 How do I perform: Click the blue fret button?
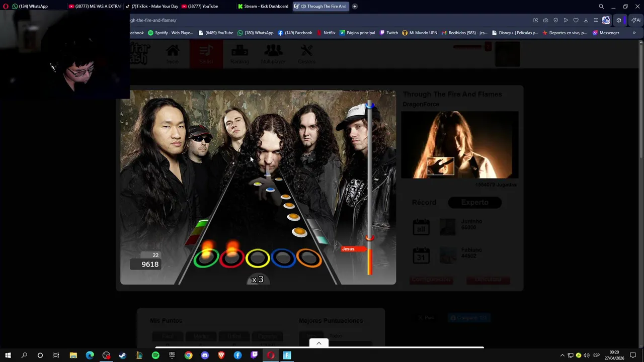(283, 258)
